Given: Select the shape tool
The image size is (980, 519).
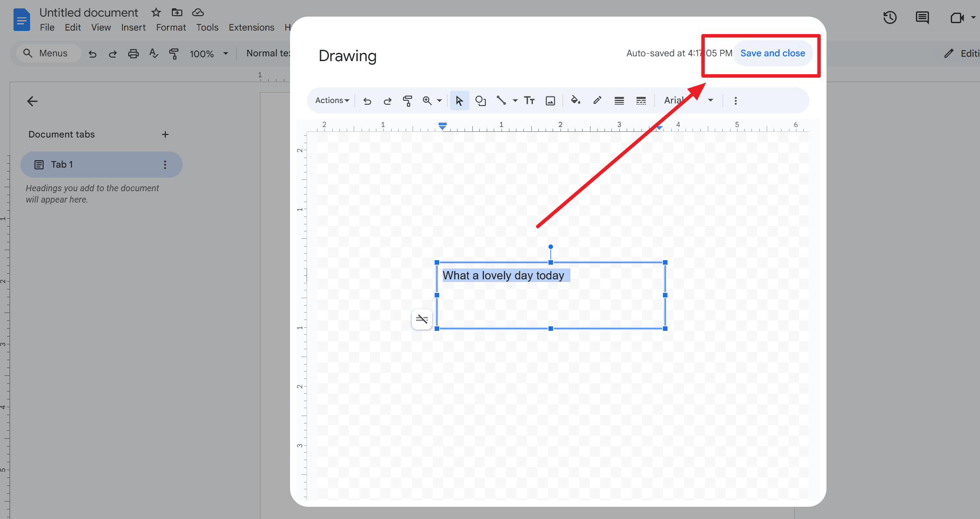Looking at the screenshot, I should (x=481, y=100).
